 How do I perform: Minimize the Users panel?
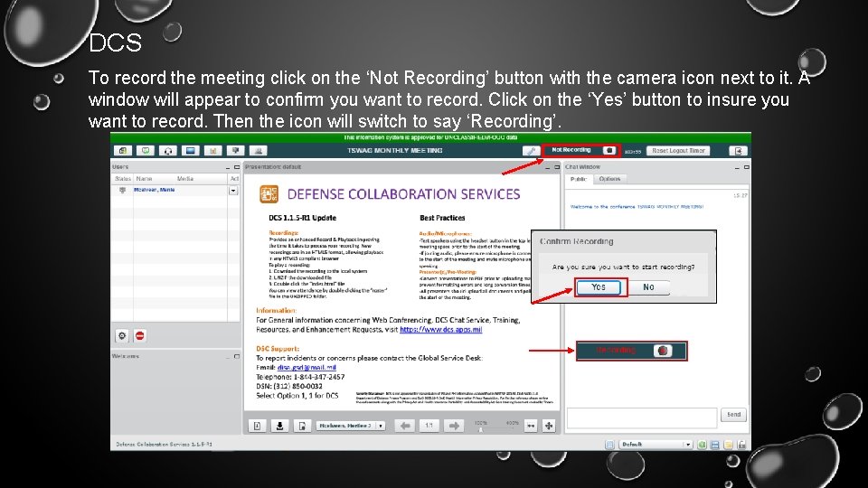click(x=228, y=167)
